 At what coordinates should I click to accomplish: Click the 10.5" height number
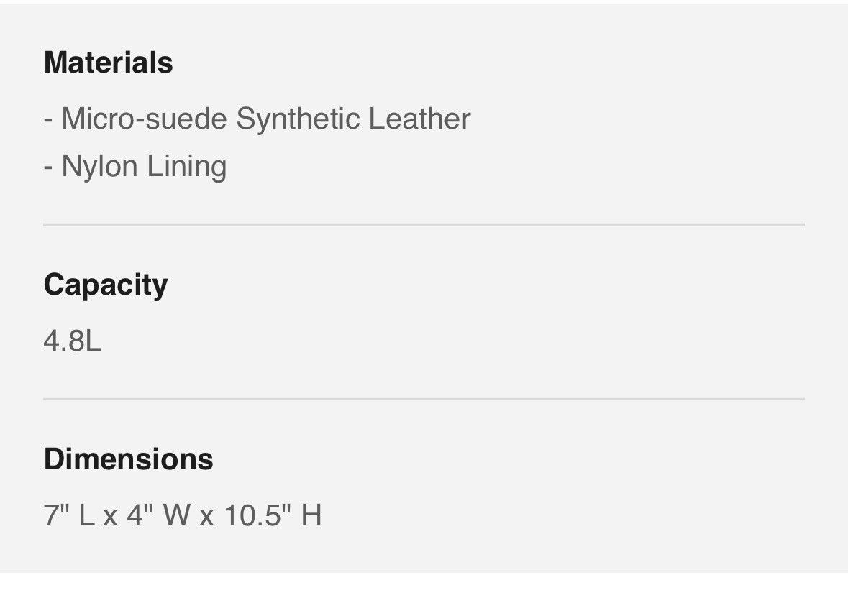(x=257, y=515)
